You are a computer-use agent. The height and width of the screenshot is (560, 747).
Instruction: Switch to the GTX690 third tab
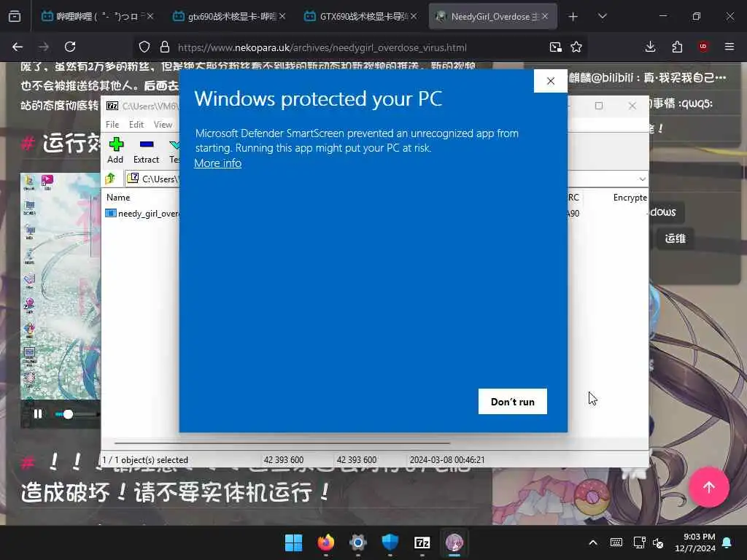tap(360, 16)
